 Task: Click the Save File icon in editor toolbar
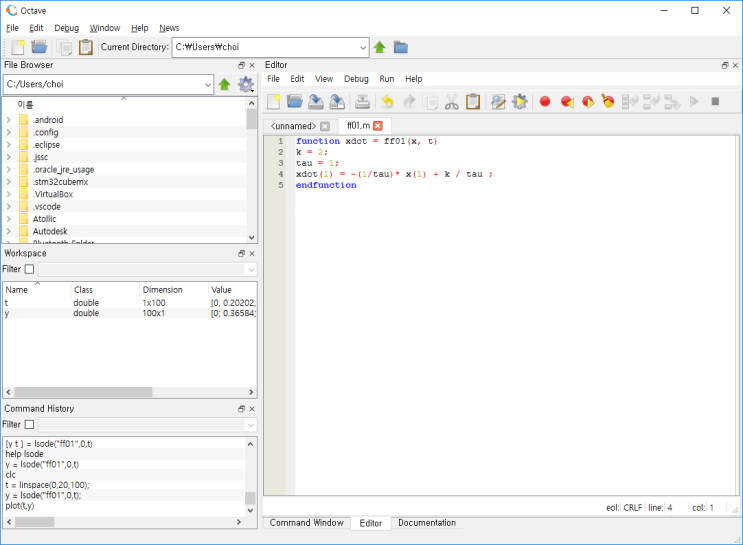pyautogui.click(x=316, y=101)
